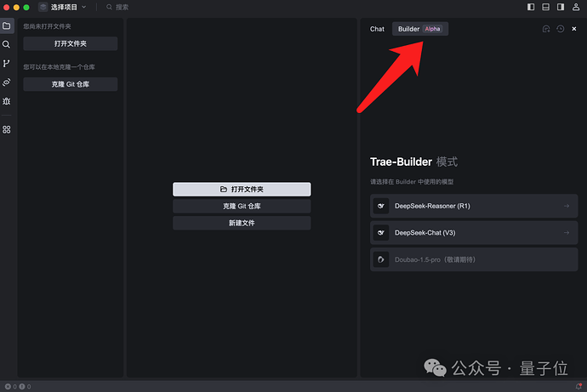Image resolution: width=587 pixels, height=392 pixels.
Task: Click 克隆 Git 仓库 button in left sidebar
Action: pos(71,84)
